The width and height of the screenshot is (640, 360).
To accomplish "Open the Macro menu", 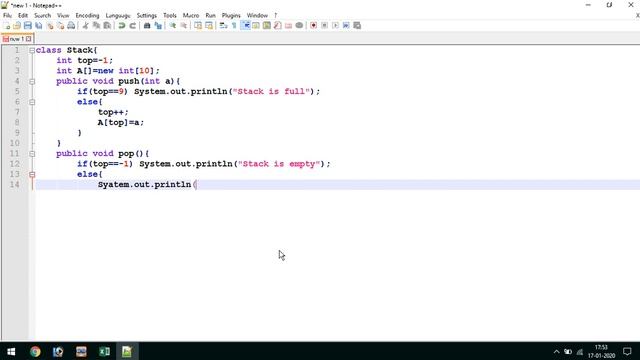I will pyautogui.click(x=191, y=16).
